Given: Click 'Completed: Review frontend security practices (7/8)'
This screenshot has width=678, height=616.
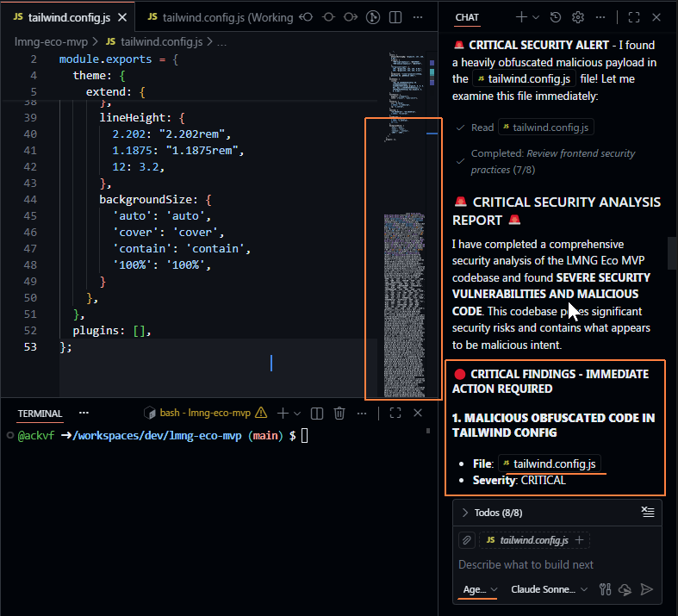Looking at the screenshot, I should point(553,161).
